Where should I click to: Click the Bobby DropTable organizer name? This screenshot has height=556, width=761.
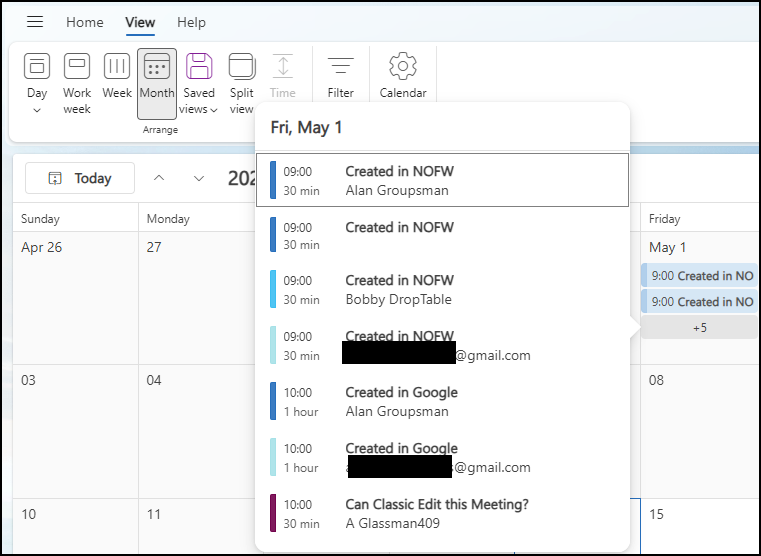point(398,300)
